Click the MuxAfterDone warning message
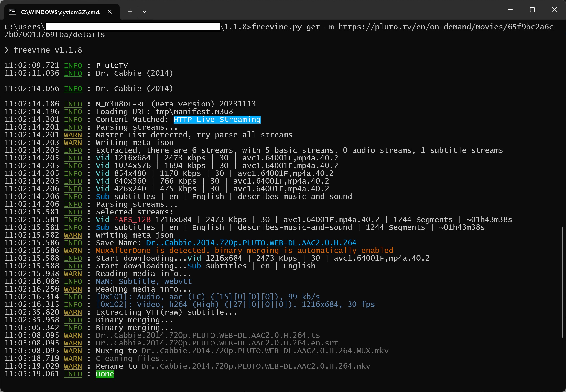This screenshot has height=392, width=566. tap(244, 250)
